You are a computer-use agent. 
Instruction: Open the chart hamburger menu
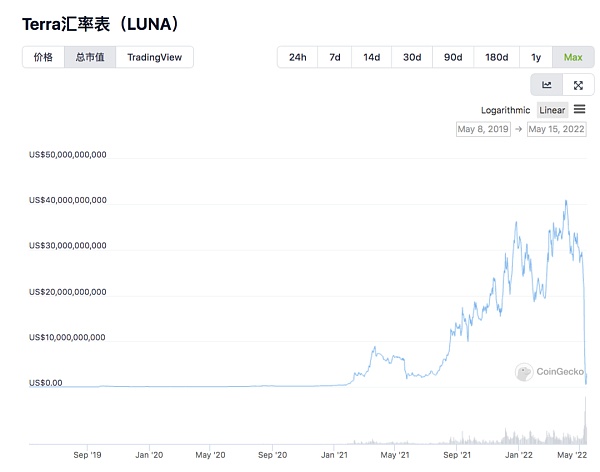click(579, 109)
